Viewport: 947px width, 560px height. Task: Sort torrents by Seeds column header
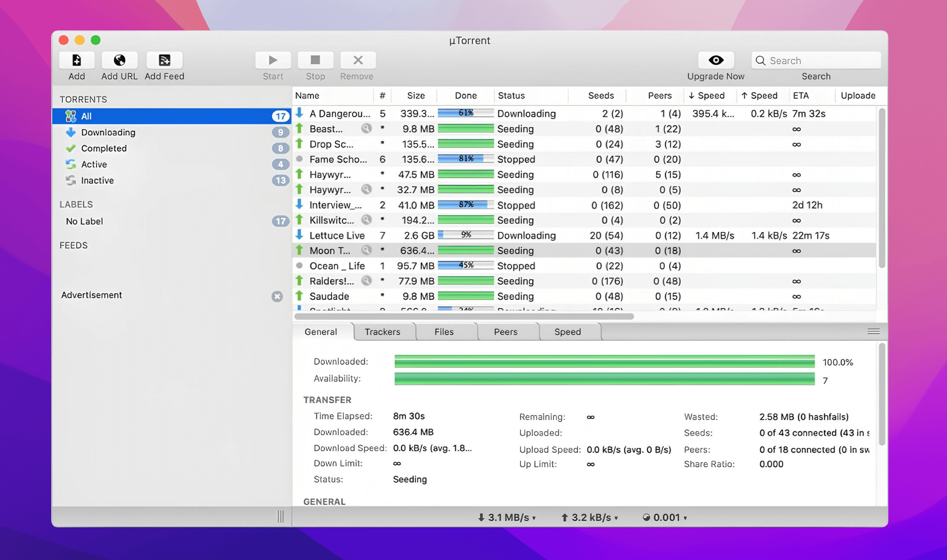pyautogui.click(x=601, y=95)
